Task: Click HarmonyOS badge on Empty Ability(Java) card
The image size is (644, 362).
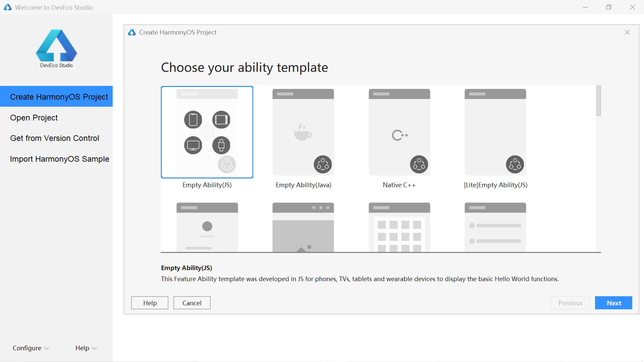Action: click(x=323, y=164)
